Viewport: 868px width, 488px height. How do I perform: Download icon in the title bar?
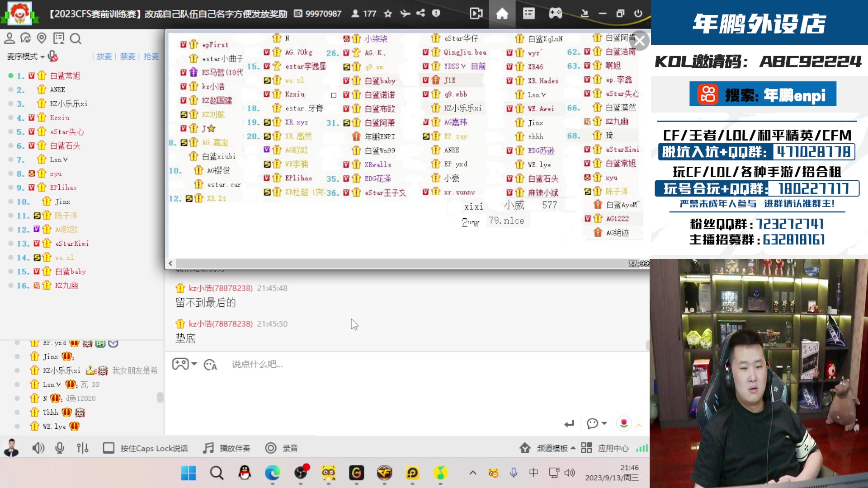[x=585, y=14]
